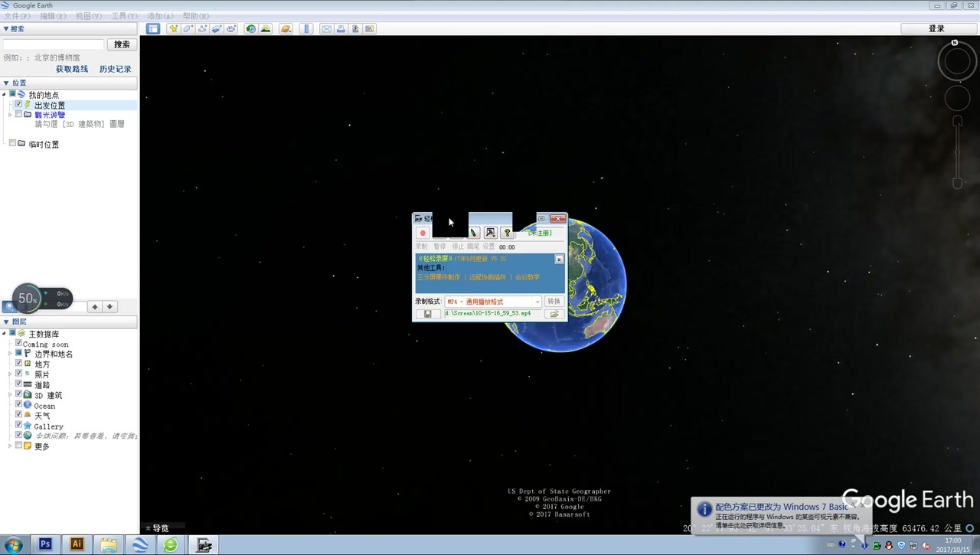Image resolution: width=980 pixels, height=555 pixels.
Task: Open the recorder help question mark icon
Action: click(507, 233)
